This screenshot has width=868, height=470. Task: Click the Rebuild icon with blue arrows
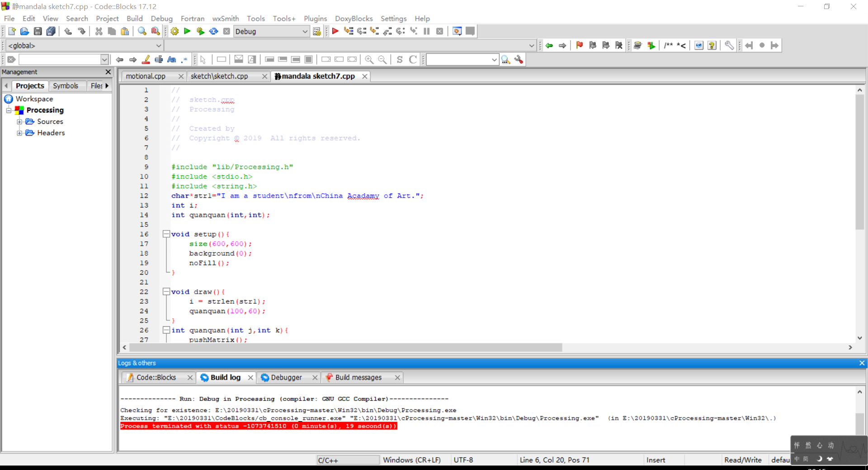[213, 31]
